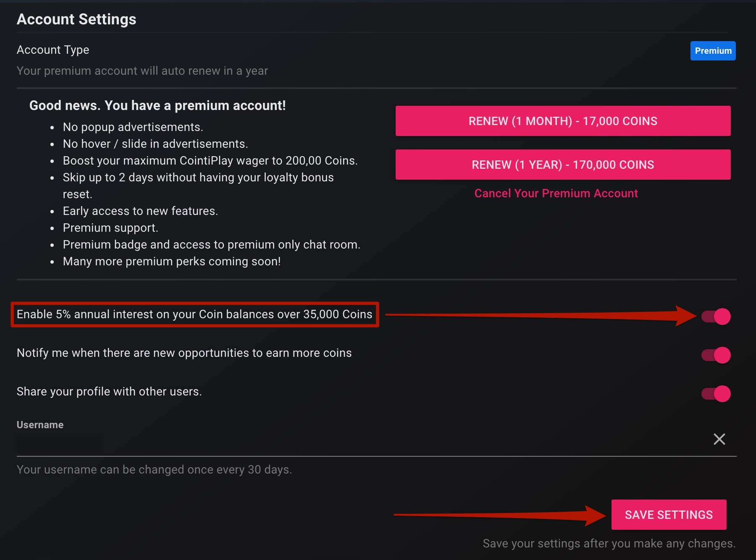This screenshot has width=756, height=560.
Task: Renew premium for 1 month with 17,000 coins
Action: point(563,121)
